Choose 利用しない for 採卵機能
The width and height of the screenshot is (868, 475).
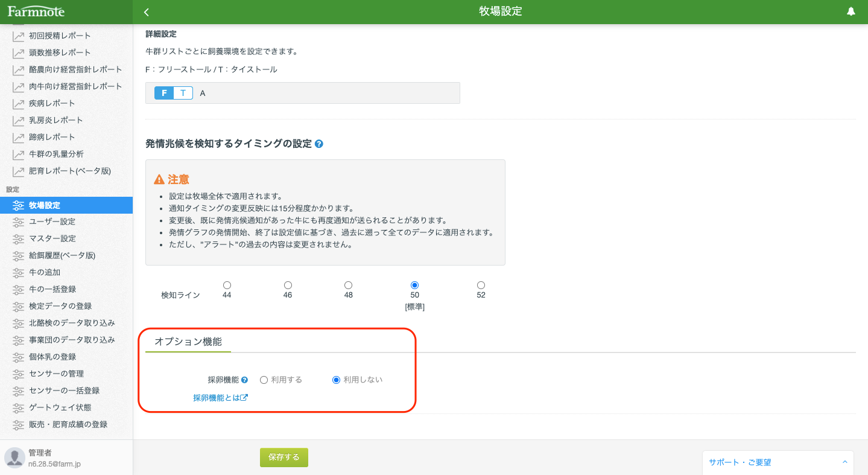pyautogui.click(x=336, y=380)
